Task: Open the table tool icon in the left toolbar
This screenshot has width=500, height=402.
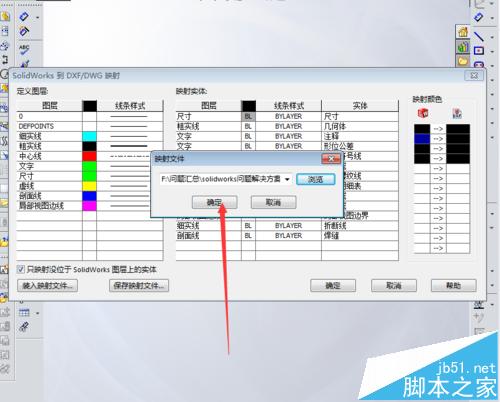Action: pos(24,313)
